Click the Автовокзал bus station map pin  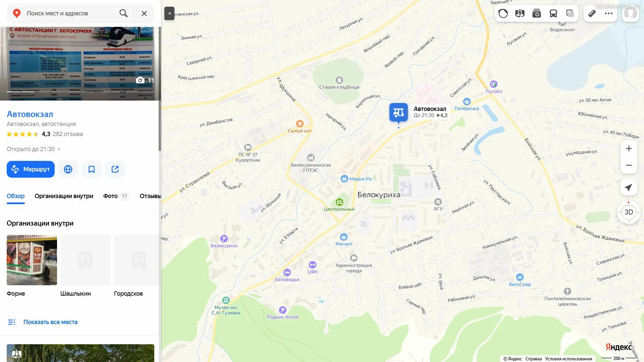pos(398,113)
